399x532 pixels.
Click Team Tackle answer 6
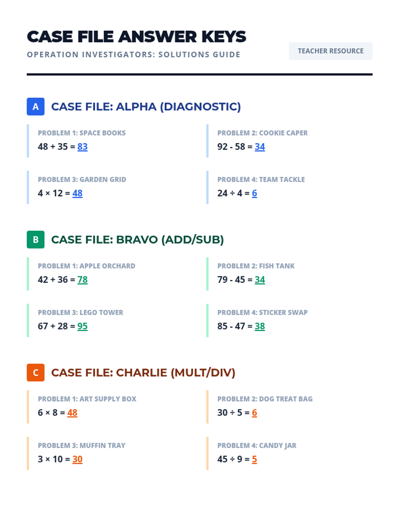click(x=254, y=193)
